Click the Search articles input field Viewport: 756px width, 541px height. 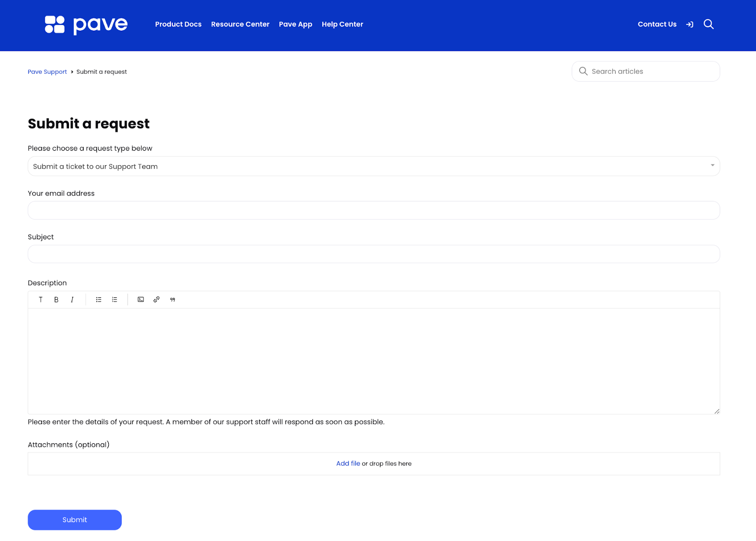click(645, 71)
